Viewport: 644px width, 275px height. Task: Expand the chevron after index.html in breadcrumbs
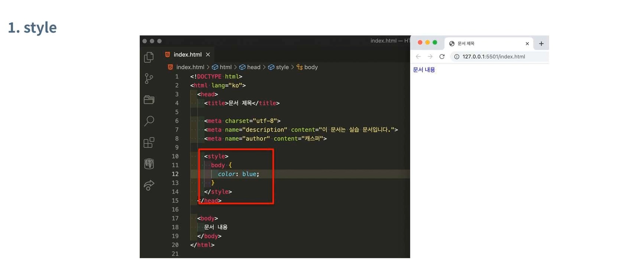[x=208, y=67]
